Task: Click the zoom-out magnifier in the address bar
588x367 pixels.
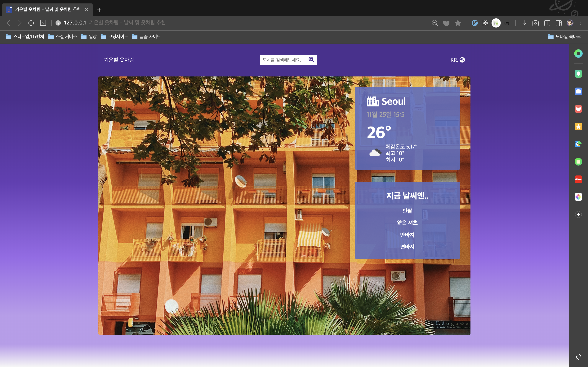Action: coord(435,23)
